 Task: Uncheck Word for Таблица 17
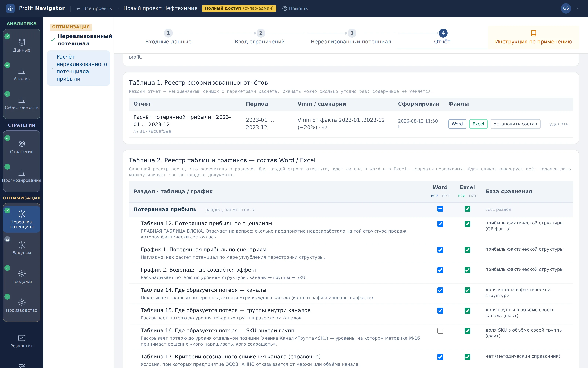point(440,357)
